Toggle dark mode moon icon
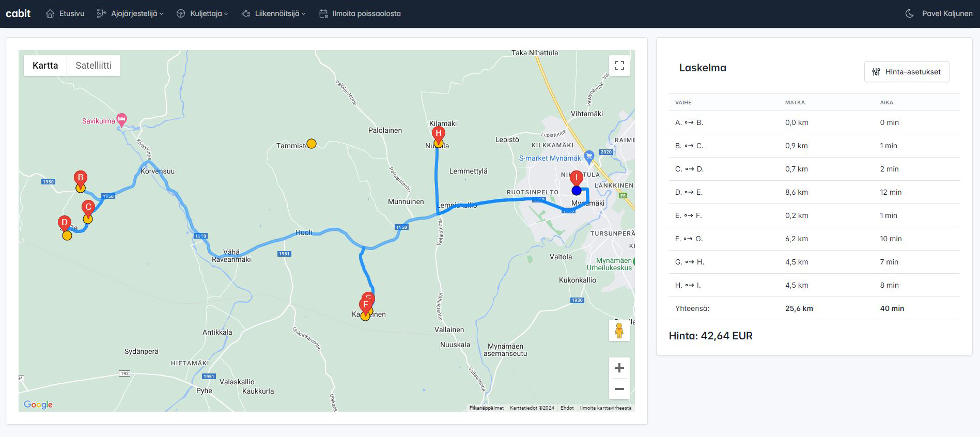The height and width of the screenshot is (437, 980). pyautogui.click(x=910, y=13)
